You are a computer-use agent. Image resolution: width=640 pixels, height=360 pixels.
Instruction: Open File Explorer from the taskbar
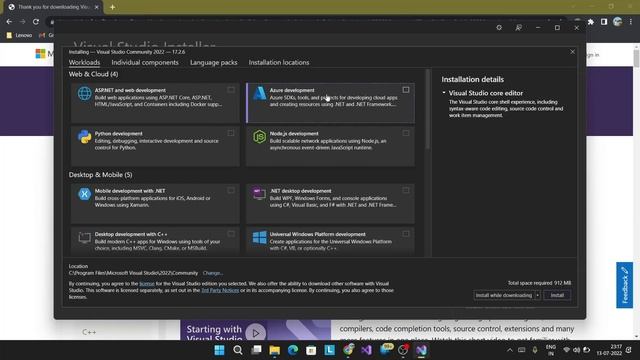(274, 350)
